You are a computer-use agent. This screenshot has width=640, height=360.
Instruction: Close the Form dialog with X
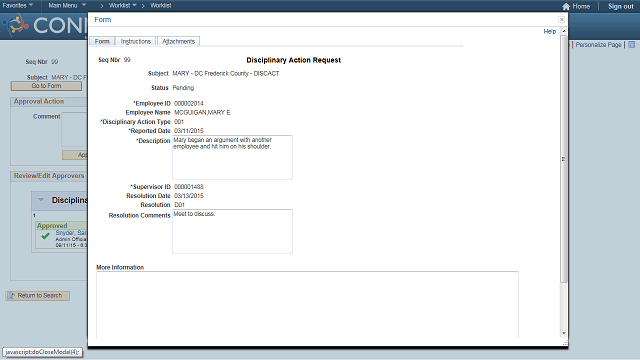(562, 20)
